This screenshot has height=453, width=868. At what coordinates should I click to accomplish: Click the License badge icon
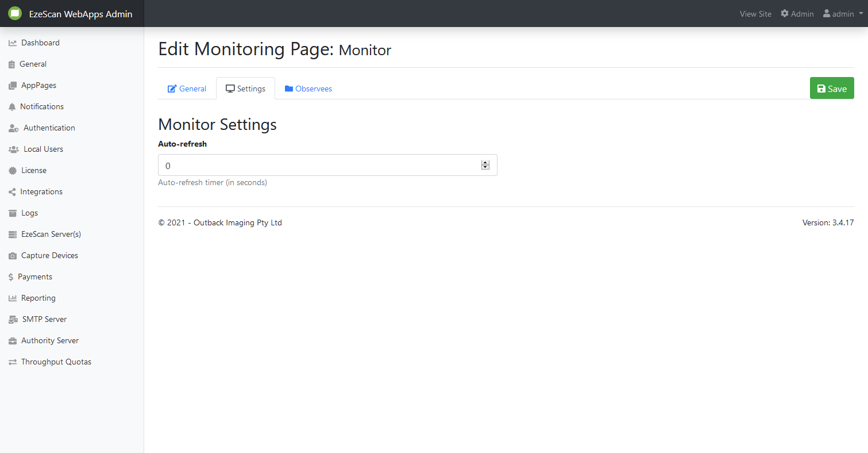pyautogui.click(x=13, y=171)
